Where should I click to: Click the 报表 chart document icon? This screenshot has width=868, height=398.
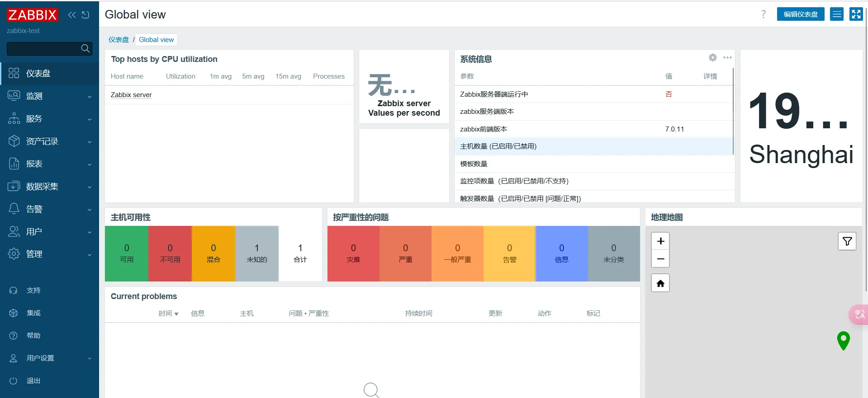point(14,164)
